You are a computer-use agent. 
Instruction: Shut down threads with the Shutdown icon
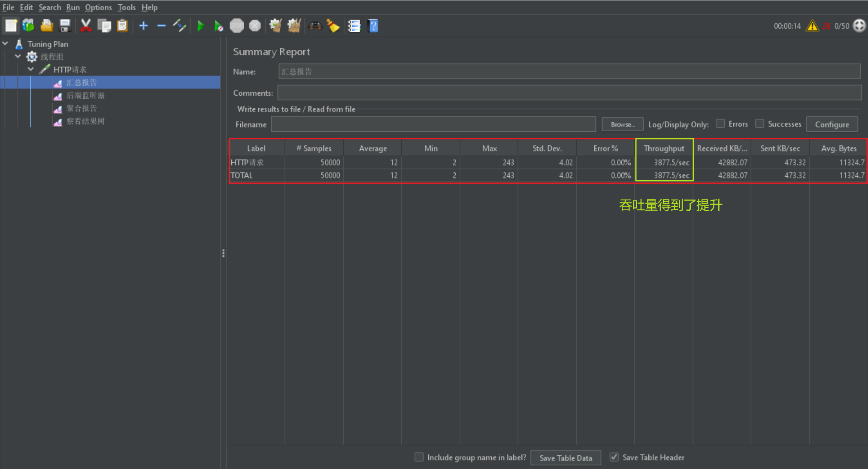pyautogui.click(x=255, y=26)
